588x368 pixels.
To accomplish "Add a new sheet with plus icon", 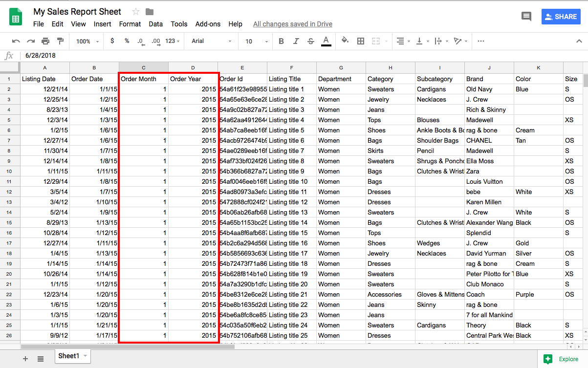I will (25, 358).
